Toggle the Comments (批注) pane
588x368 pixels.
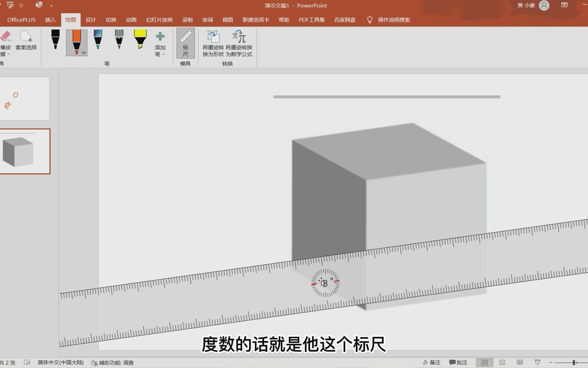[458, 363]
